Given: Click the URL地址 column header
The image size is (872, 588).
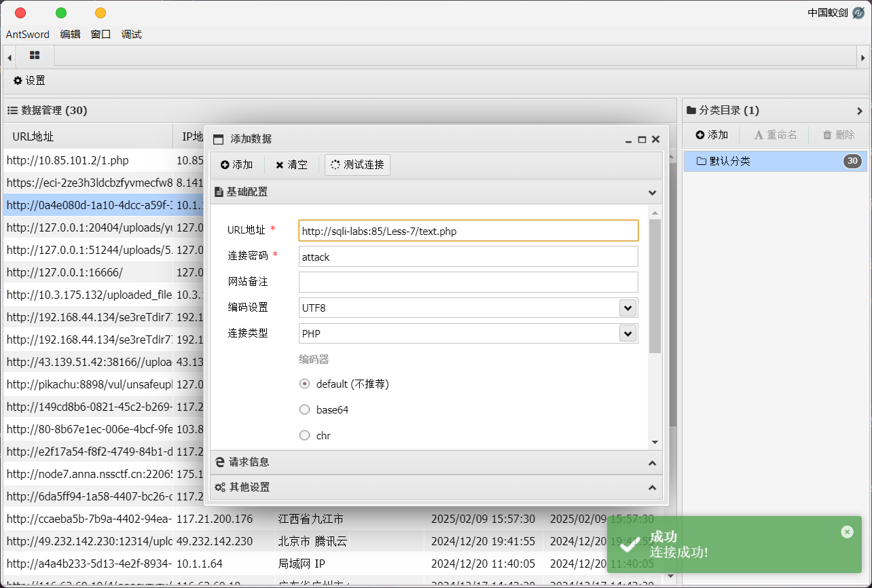Looking at the screenshot, I should click(x=88, y=136).
